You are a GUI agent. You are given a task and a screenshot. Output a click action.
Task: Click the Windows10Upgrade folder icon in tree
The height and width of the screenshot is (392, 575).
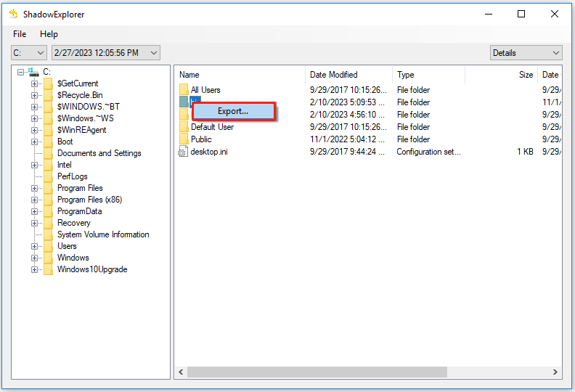[49, 269]
